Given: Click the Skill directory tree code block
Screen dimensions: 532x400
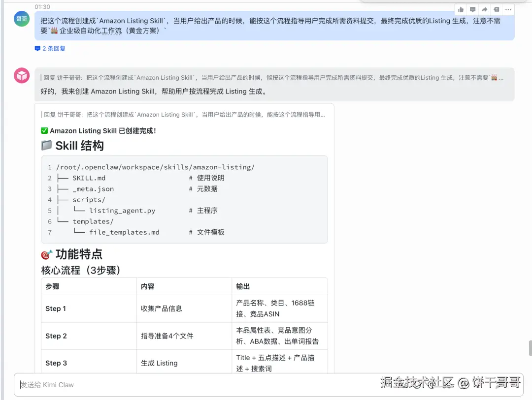Looking at the screenshot, I should point(184,199).
